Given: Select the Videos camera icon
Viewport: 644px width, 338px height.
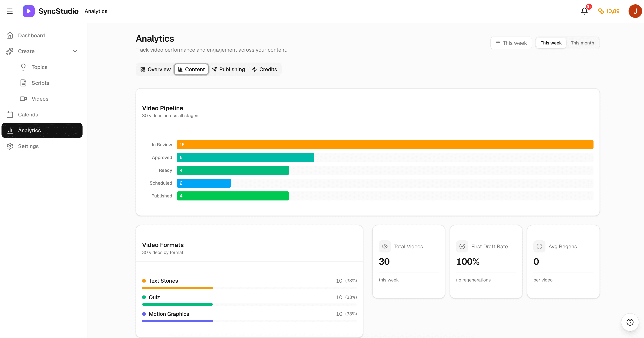Looking at the screenshot, I should point(23,99).
